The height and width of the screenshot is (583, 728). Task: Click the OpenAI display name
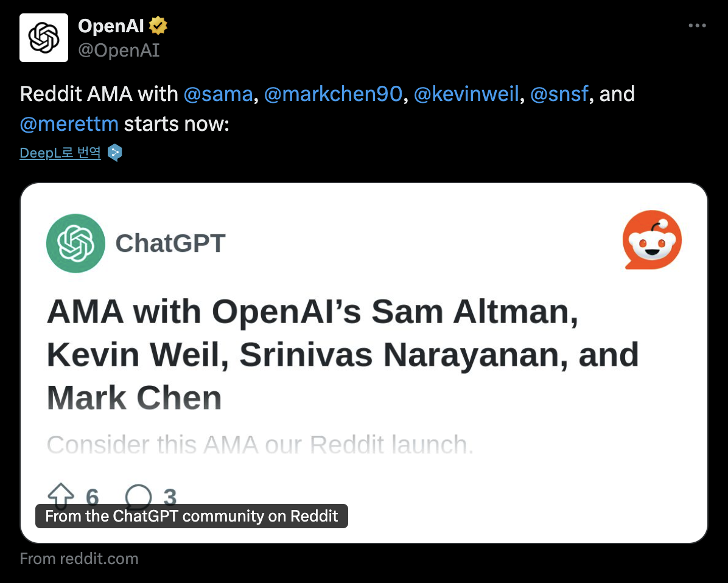tap(111, 26)
